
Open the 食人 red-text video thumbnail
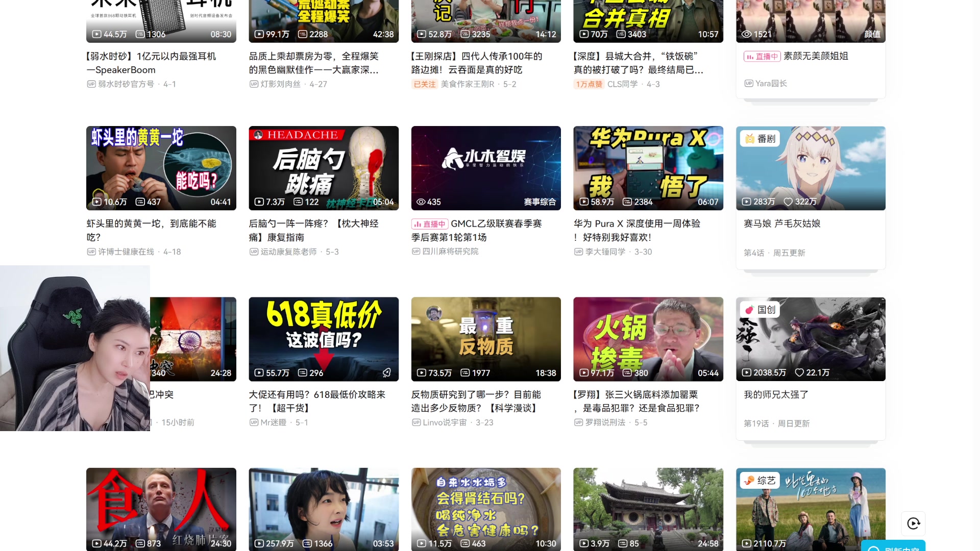pyautogui.click(x=161, y=509)
